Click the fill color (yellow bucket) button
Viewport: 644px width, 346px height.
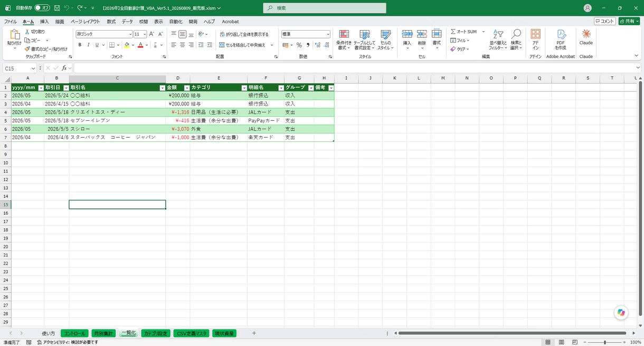point(126,45)
